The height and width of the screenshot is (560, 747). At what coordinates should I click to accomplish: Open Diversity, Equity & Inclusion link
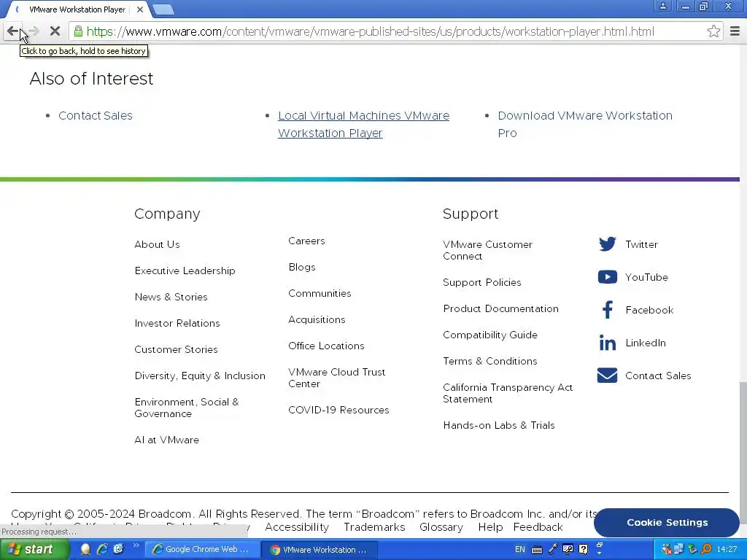pos(200,376)
